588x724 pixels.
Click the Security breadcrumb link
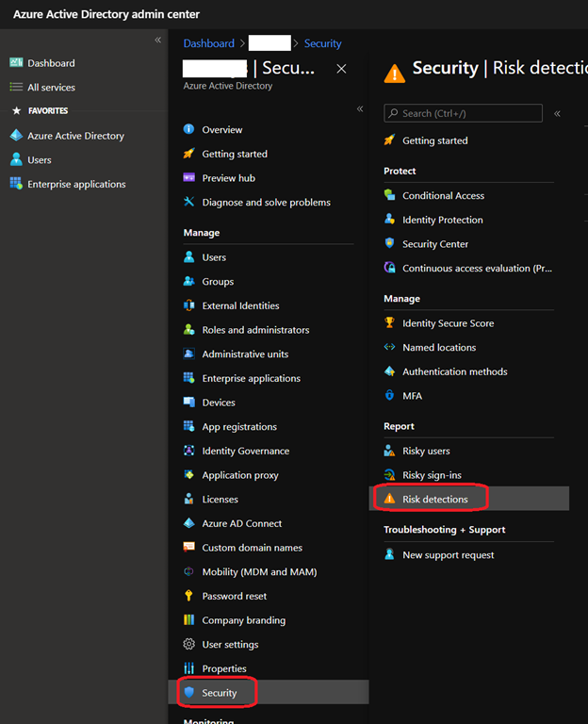(322, 43)
